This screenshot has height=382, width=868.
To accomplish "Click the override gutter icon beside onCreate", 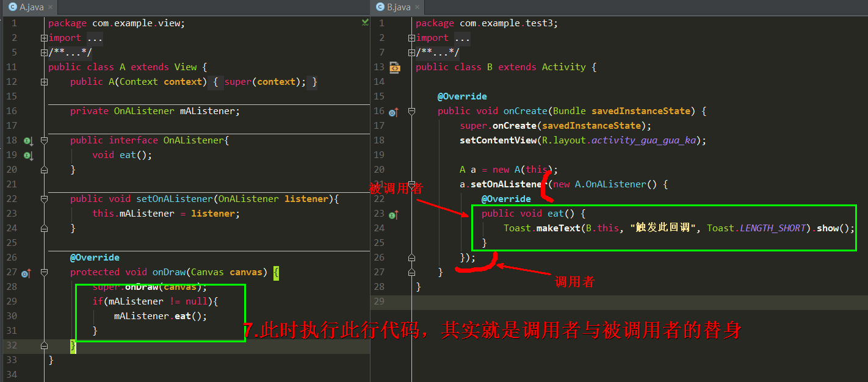I will click(393, 112).
